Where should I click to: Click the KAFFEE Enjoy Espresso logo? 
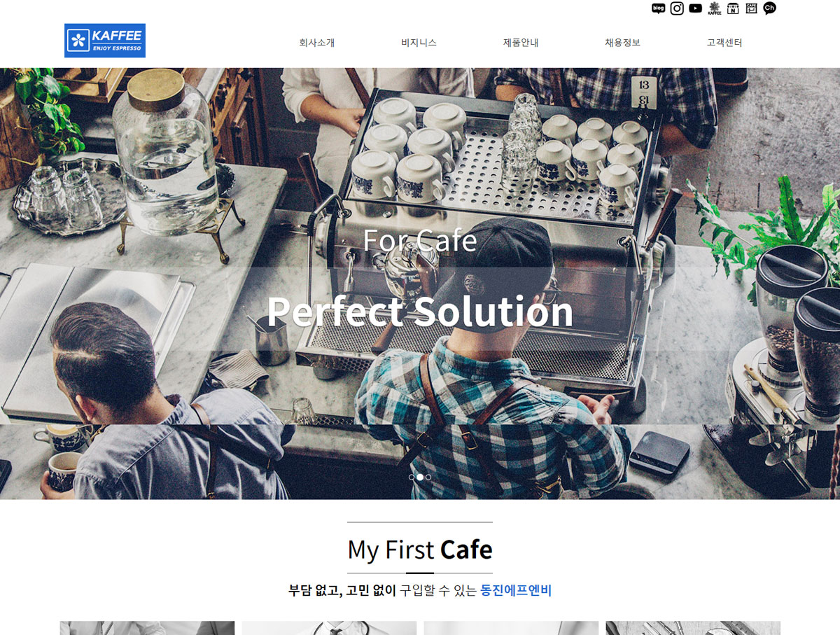[x=105, y=41]
